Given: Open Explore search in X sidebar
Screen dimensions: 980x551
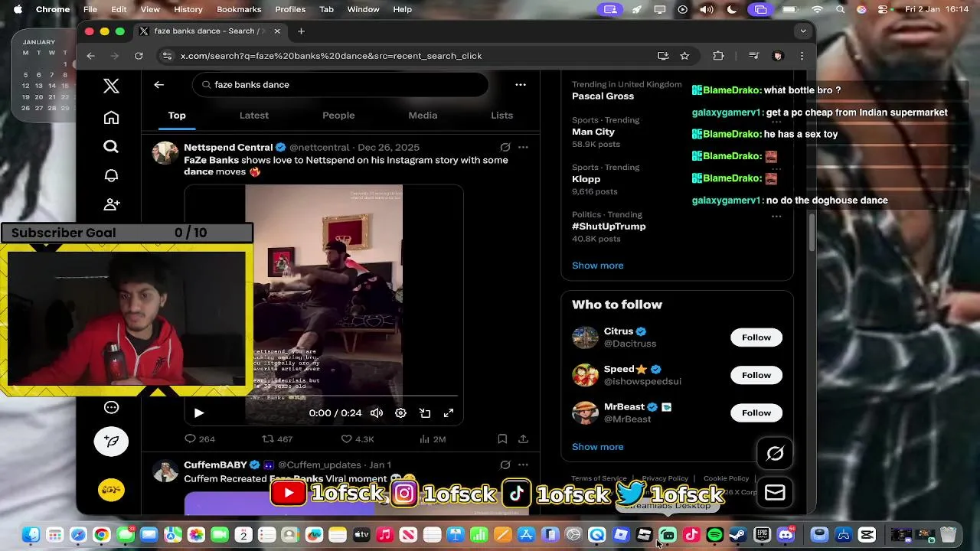Looking at the screenshot, I should pos(111,146).
